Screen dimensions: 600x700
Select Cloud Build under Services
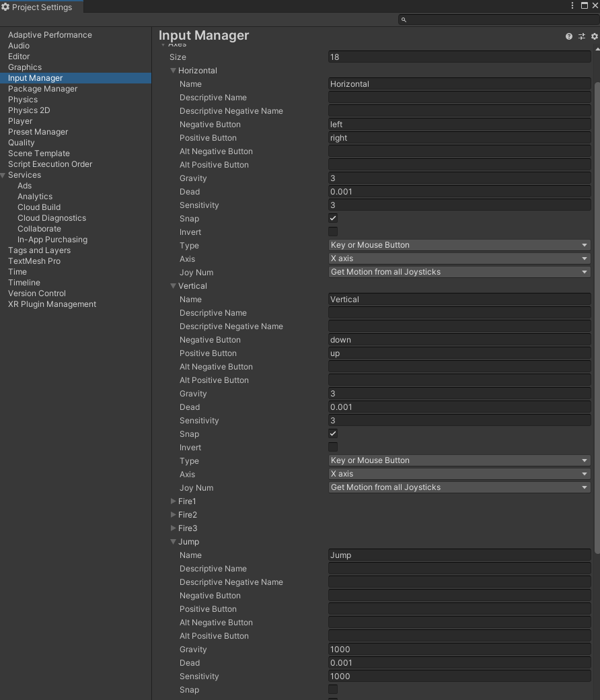[39, 207]
